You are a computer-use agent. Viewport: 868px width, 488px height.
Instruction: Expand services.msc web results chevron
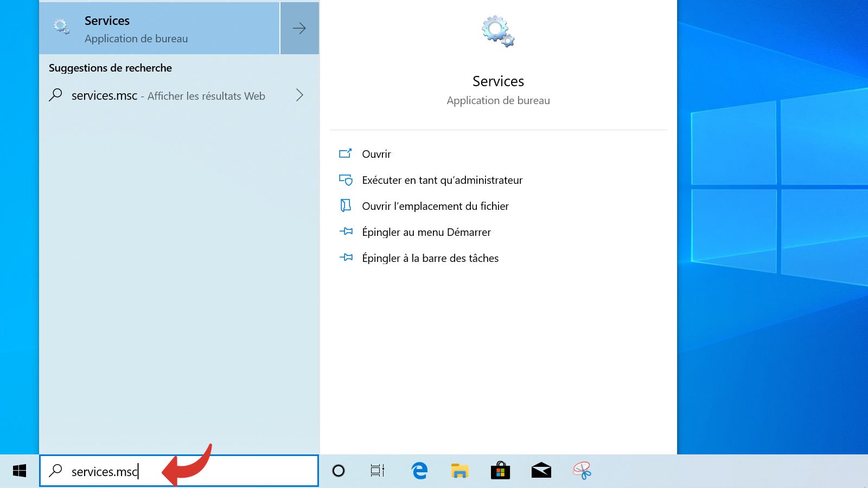pos(299,95)
